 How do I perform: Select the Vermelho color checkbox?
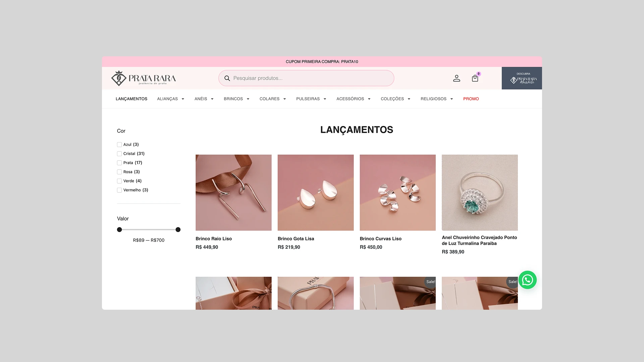click(x=119, y=190)
